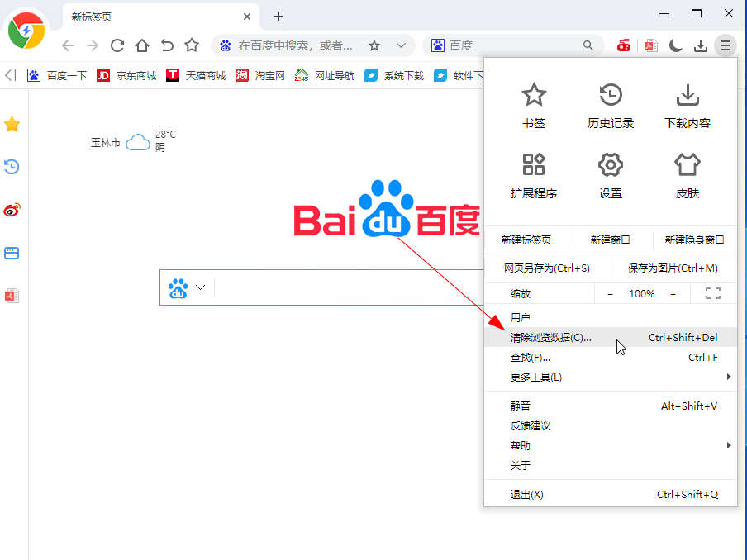Toggle fullscreen mode icon beside zoom
This screenshot has width=747, height=560.
tap(712, 294)
